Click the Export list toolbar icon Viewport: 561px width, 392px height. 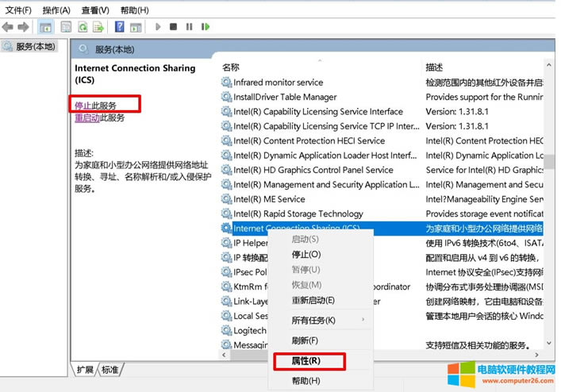pos(98,27)
